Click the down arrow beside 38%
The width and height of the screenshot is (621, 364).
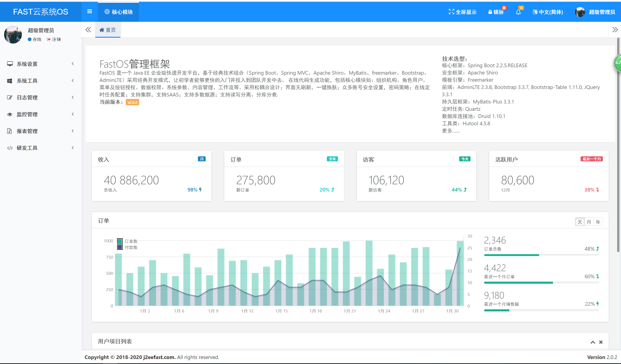pyautogui.click(x=598, y=189)
